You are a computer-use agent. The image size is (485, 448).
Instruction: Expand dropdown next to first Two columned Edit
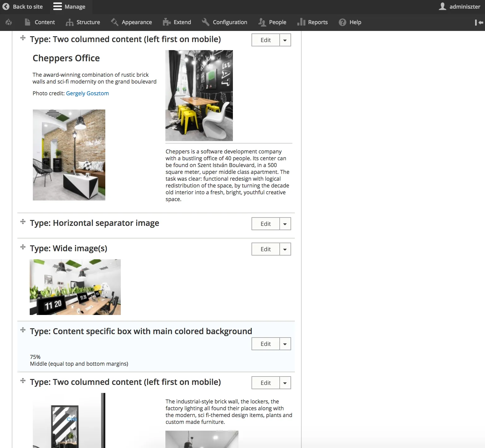tap(285, 40)
